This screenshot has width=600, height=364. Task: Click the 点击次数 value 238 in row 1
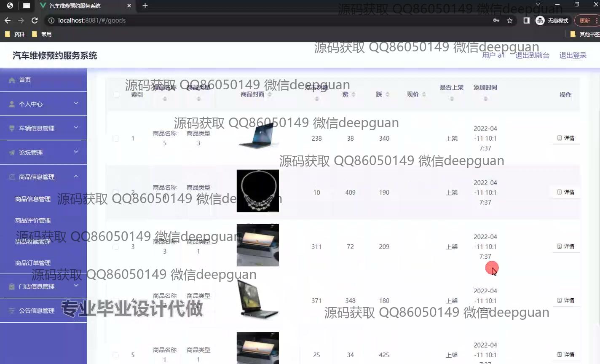click(316, 138)
